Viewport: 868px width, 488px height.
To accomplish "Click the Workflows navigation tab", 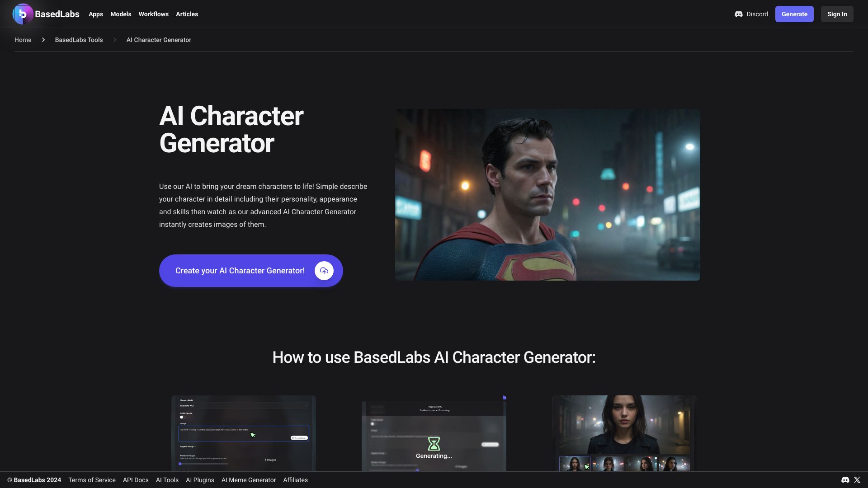I will pyautogui.click(x=154, y=14).
